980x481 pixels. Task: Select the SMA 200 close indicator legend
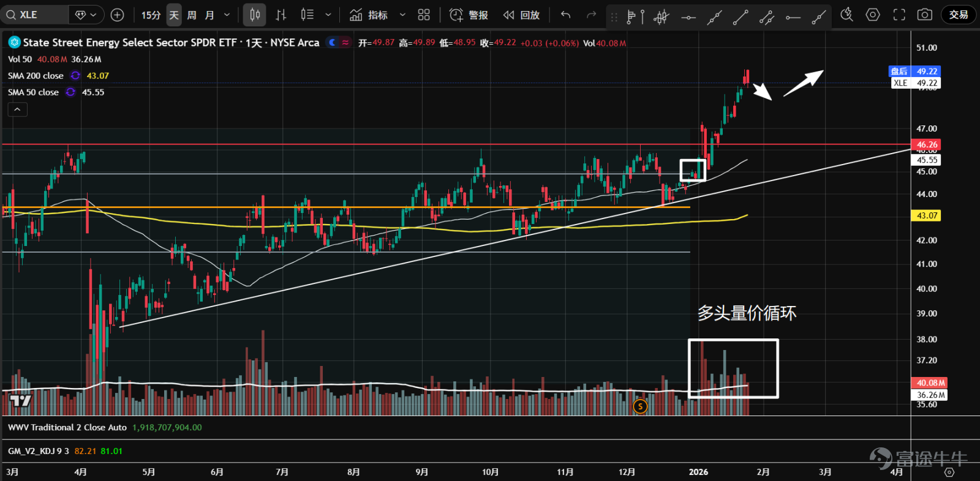click(x=36, y=76)
